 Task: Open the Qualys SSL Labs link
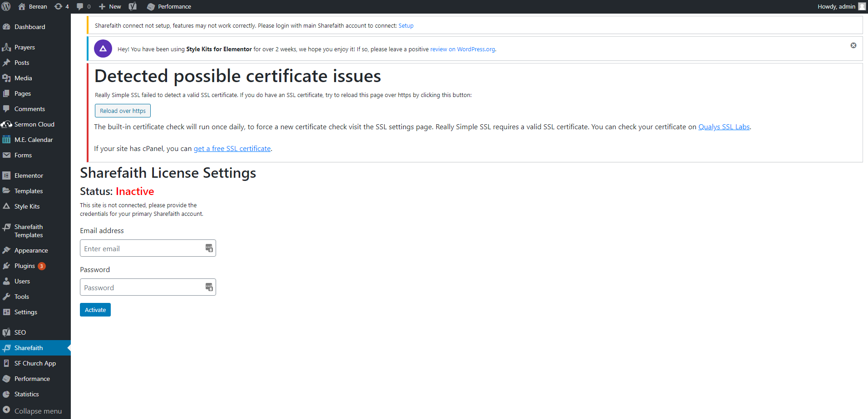pos(724,127)
